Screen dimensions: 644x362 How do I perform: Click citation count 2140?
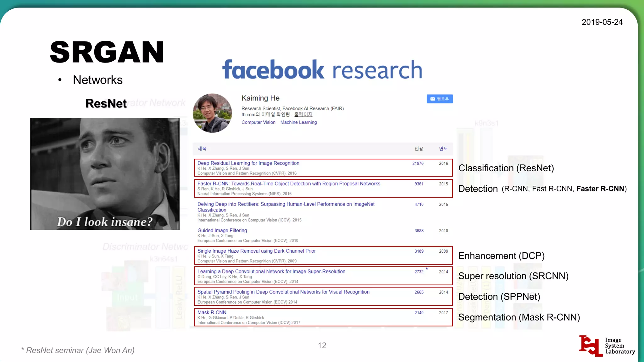[x=419, y=313]
